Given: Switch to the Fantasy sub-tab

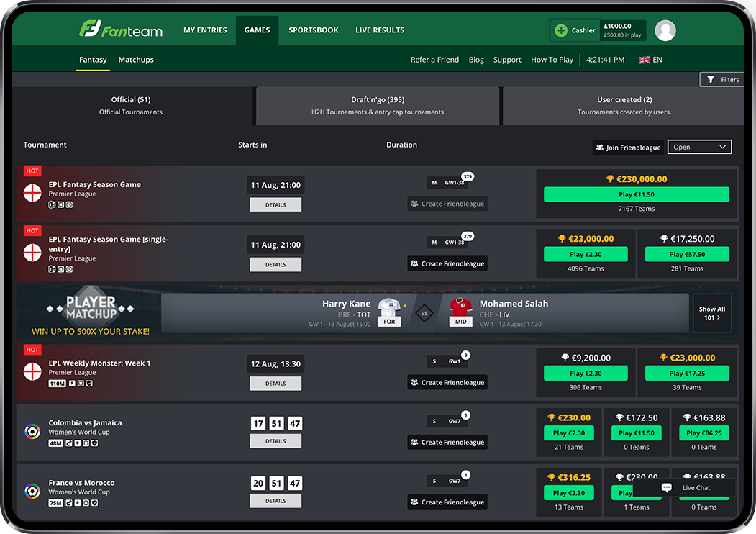Looking at the screenshot, I should (93, 60).
